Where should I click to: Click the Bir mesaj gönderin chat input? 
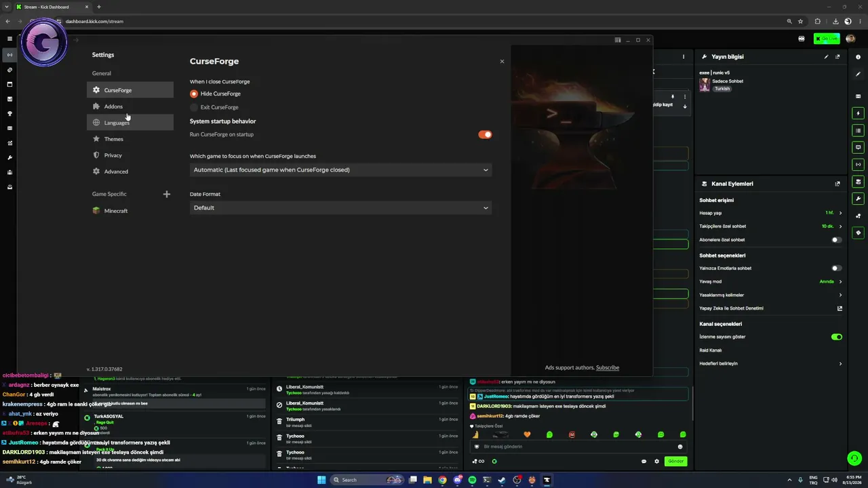tap(578, 447)
